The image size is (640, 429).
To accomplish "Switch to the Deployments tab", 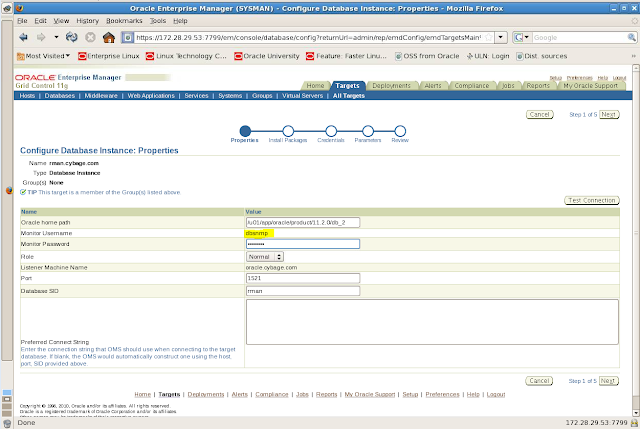I will click(391, 86).
